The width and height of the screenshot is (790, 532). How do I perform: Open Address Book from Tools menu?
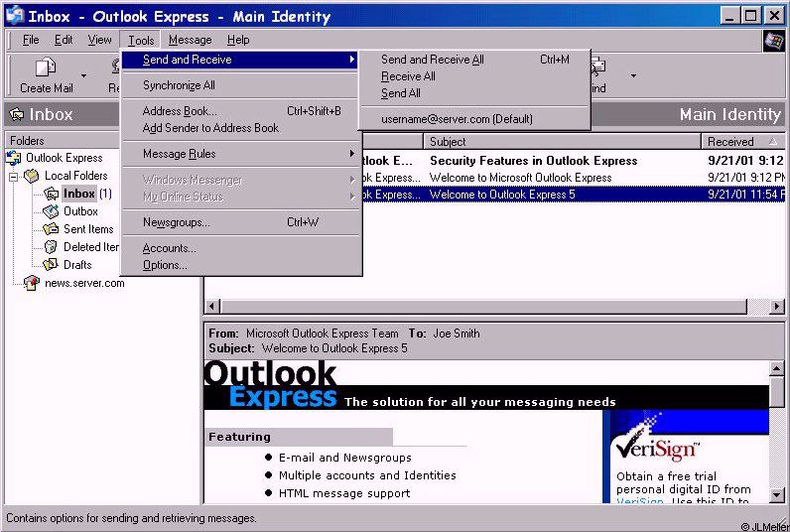(x=241, y=111)
